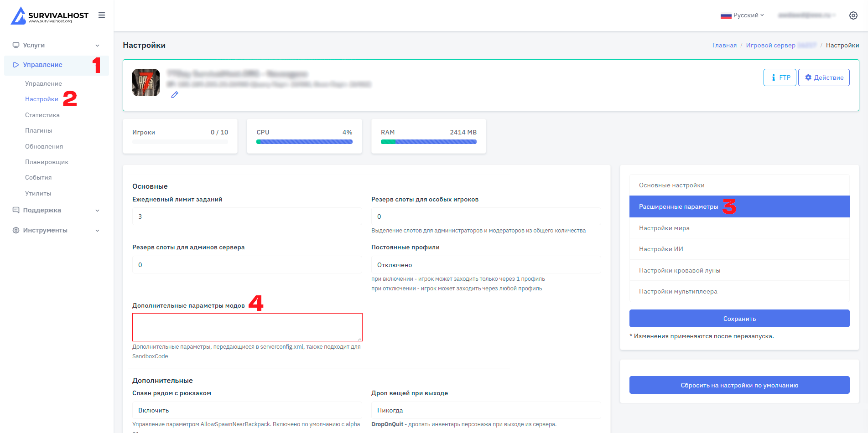
Task: Click the Управление play icon
Action: click(16, 65)
